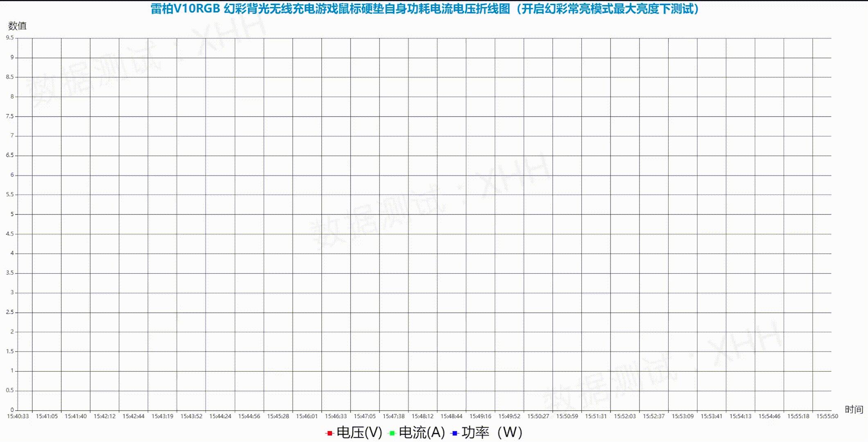This screenshot has height=442, width=868.
Task: Toggle the 电流(A) series legend label
Action: [x=422, y=433]
